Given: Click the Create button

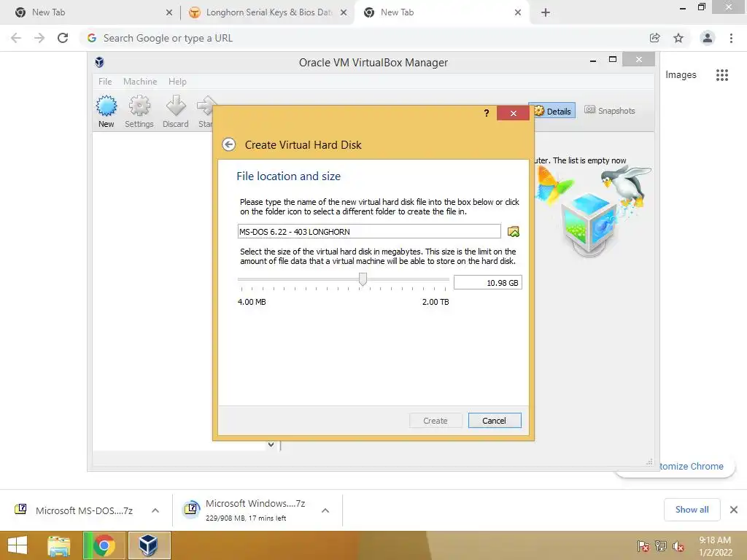Looking at the screenshot, I should coord(436,421).
